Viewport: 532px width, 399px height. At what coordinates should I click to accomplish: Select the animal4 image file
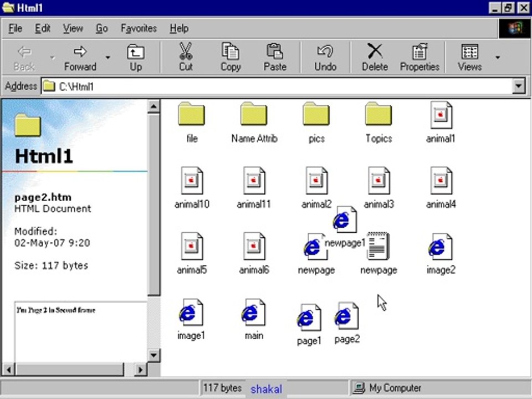pos(441,188)
